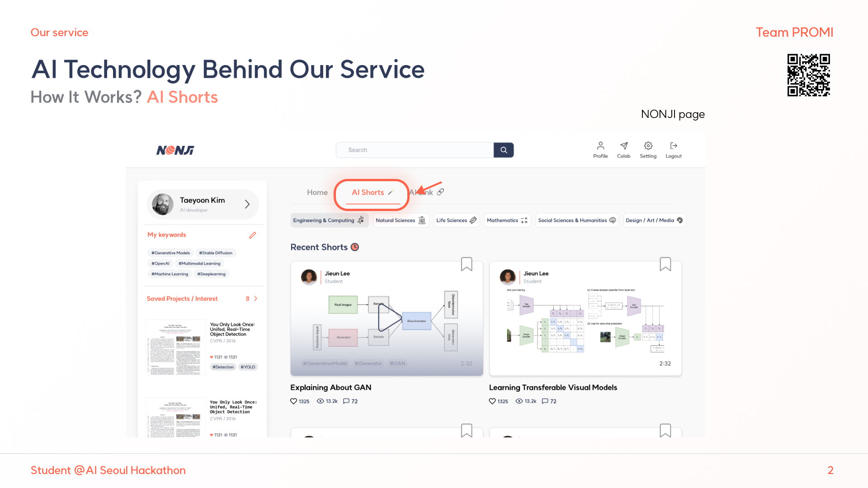This screenshot has height=488, width=868.
Task: Expand the Taeyoon Kim profile chevron
Action: (247, 204)
